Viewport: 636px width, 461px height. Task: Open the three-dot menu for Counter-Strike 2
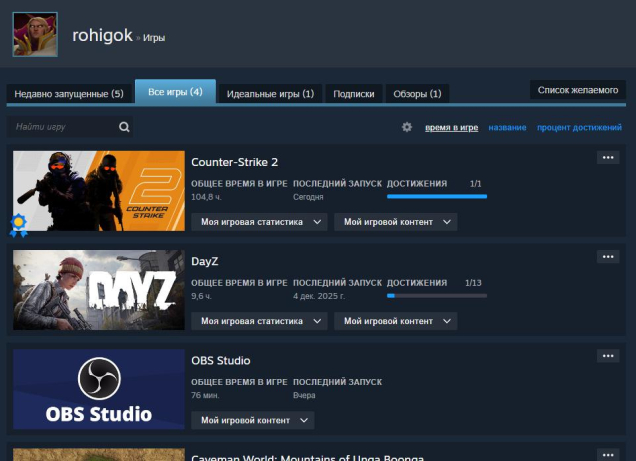click(608, 157)
